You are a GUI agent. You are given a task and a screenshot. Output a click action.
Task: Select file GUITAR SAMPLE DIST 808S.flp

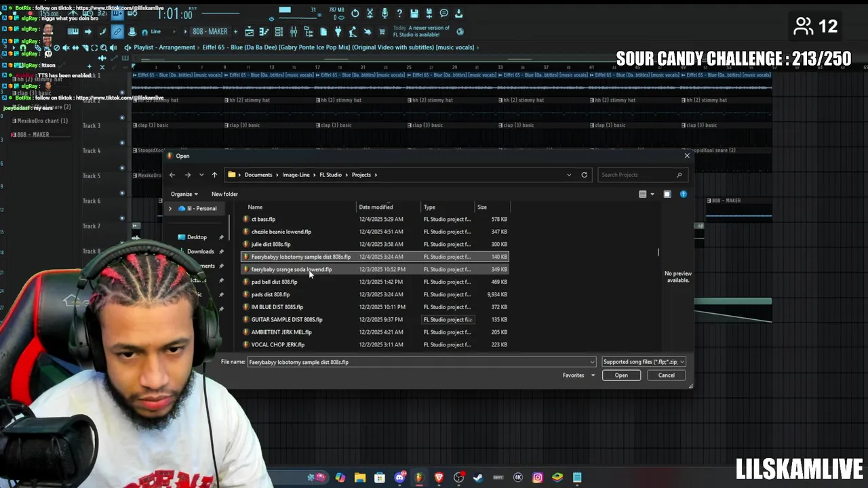(374, 320)
